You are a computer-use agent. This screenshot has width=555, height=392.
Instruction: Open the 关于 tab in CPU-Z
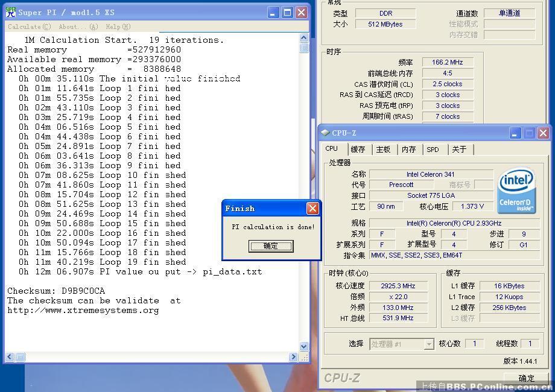(x=459, y=150)
